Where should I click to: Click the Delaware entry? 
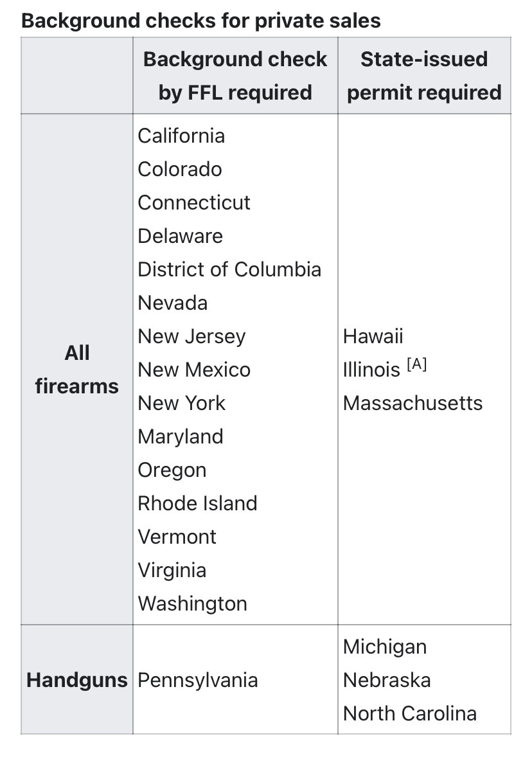pyautogui.click(x=180, y=236)
